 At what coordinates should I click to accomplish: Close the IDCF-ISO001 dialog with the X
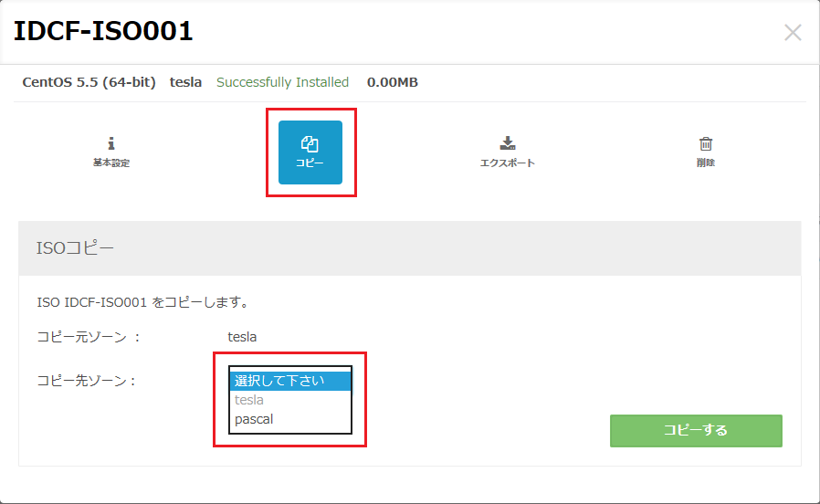[793, 33]
